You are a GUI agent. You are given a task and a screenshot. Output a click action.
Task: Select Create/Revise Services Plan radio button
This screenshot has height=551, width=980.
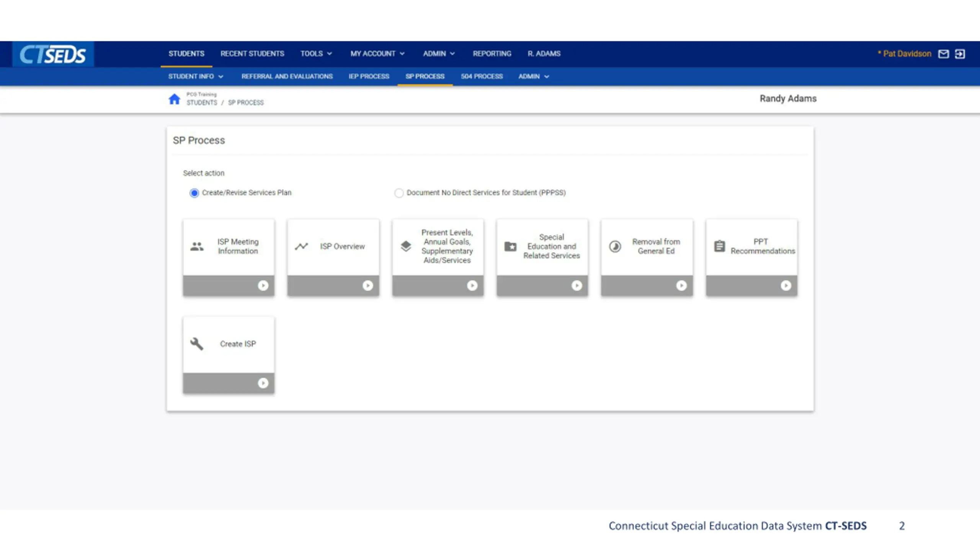pos(194,193)
